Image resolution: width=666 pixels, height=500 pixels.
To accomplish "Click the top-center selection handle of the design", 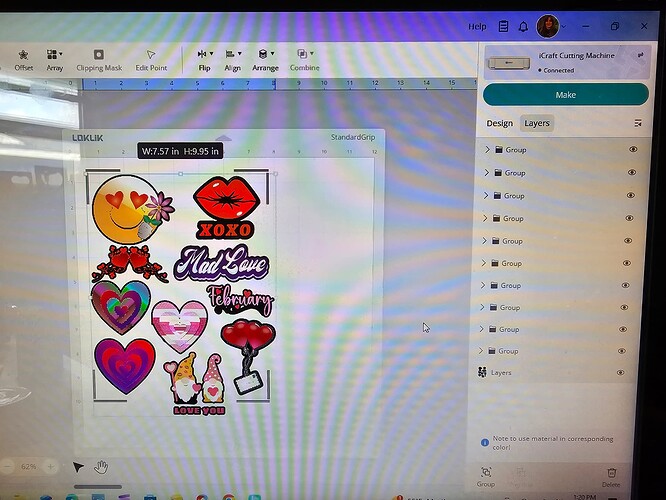I will coord(181,174).
